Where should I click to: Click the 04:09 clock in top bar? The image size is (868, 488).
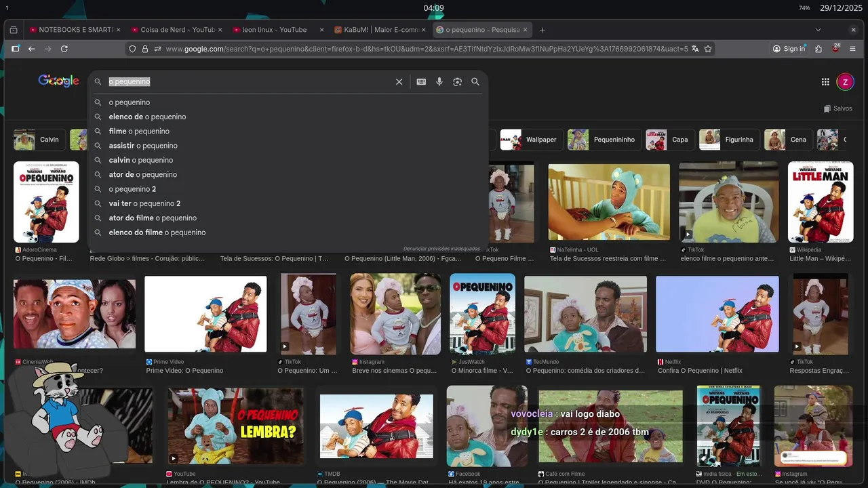434,8
